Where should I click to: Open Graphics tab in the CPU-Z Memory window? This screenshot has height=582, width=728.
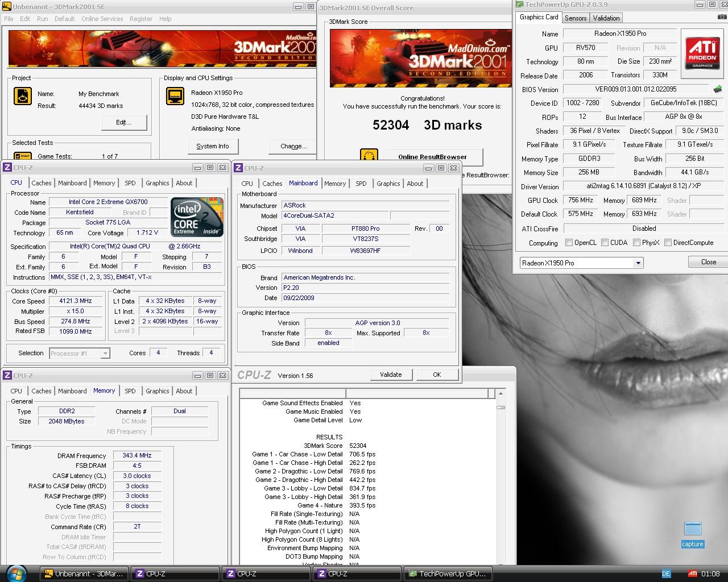(x=158, y=391)
